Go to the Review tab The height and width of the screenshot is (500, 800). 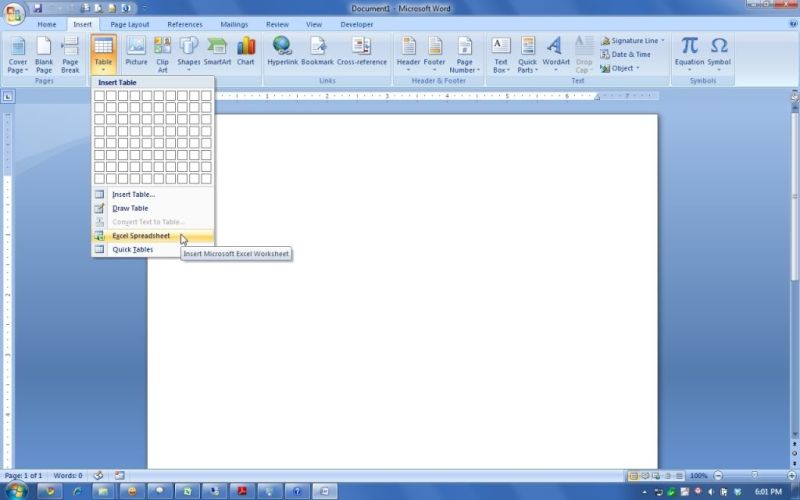click(x=277, y=24)
